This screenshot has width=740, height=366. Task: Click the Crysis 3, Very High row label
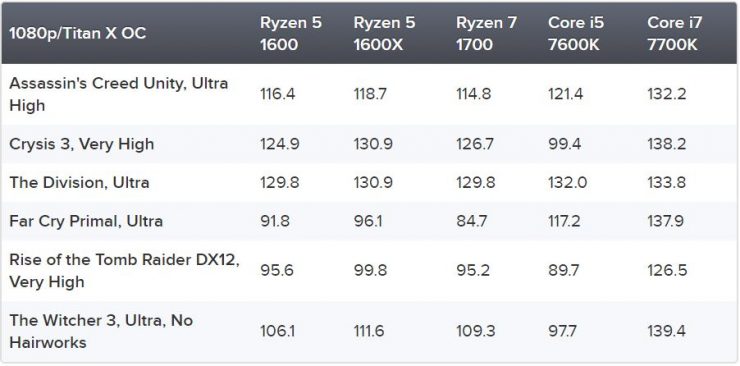point(82,144)
